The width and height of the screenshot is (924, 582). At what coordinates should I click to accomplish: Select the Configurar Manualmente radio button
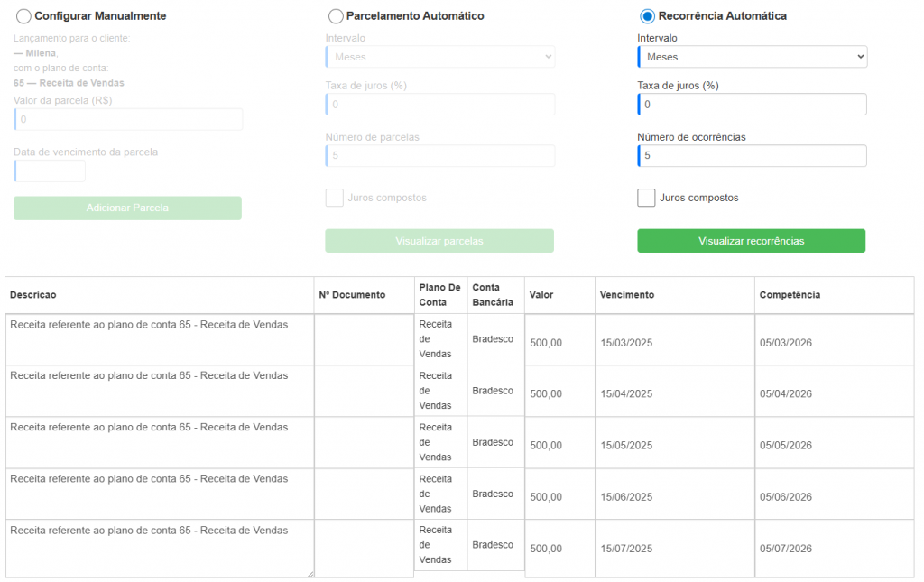tap(23, 16)
